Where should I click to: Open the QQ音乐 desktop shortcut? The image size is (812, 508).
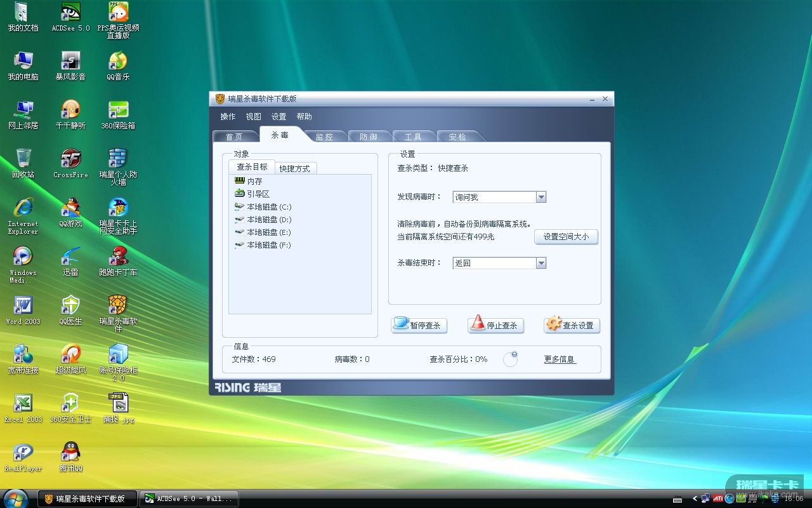118,66
